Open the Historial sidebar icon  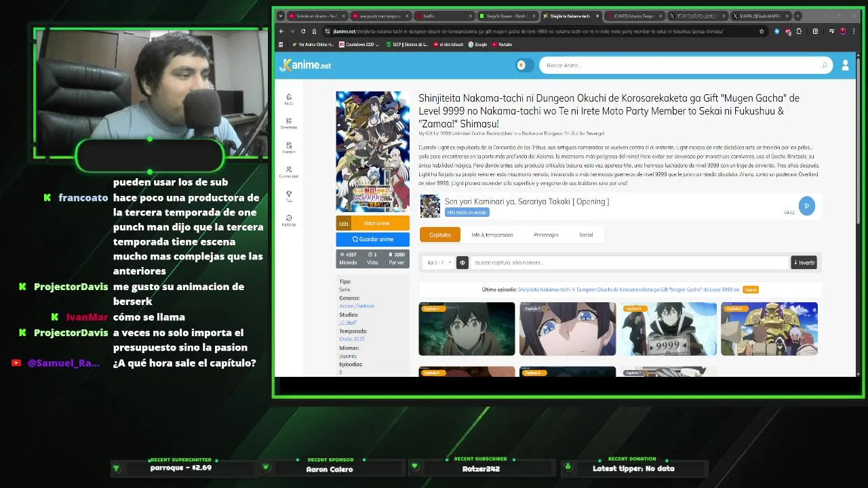click(289, 221)
